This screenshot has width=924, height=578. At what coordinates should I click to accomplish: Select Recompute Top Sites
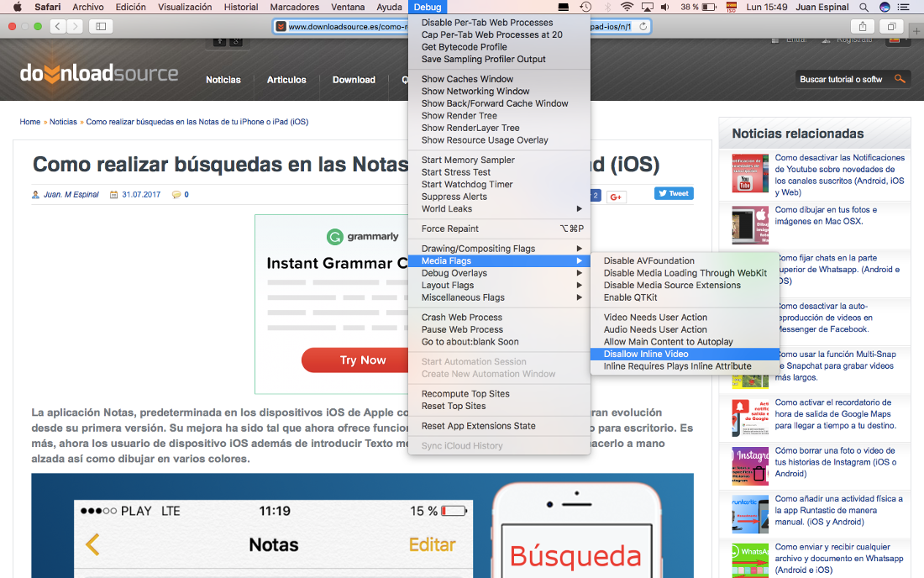[x=499, y=393]
